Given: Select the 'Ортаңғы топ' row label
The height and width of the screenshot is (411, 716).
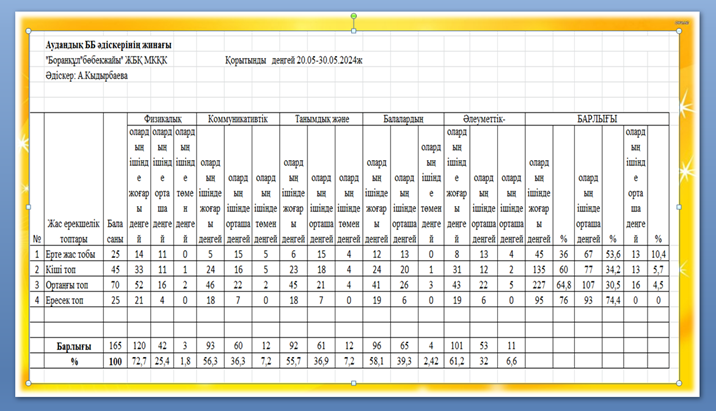Looking at the screenshot, I should 67,285.
